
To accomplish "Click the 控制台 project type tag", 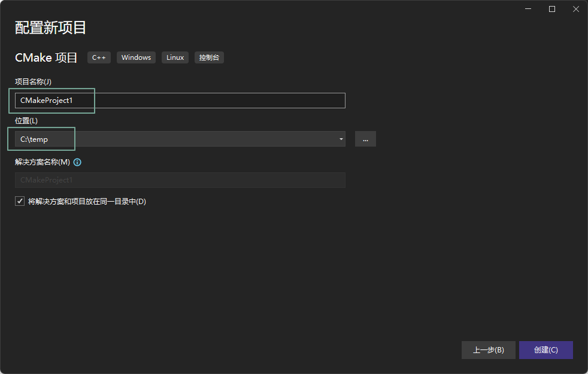I will tap(209, 57).
